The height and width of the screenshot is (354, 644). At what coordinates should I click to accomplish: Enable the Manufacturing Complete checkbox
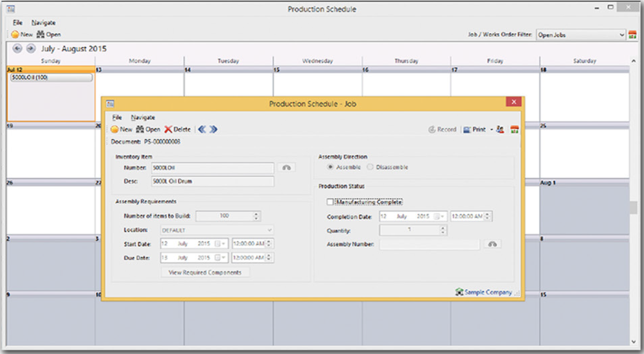(x=330, y=202)
